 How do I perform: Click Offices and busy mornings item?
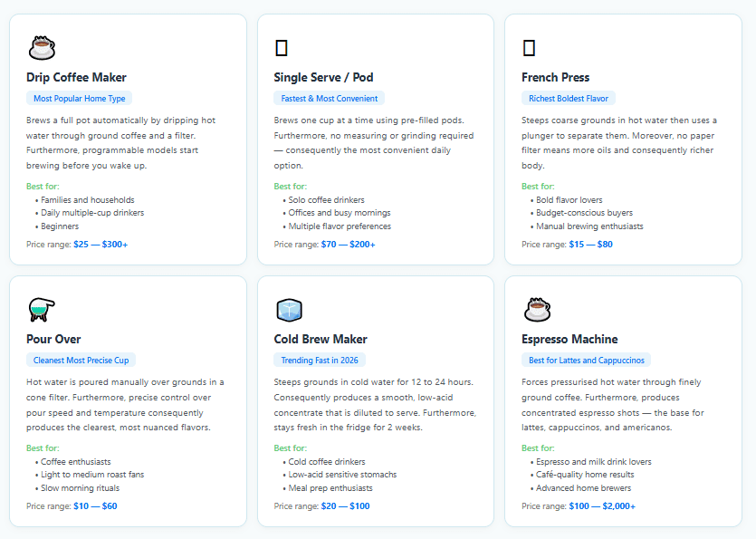coord(340,213)
